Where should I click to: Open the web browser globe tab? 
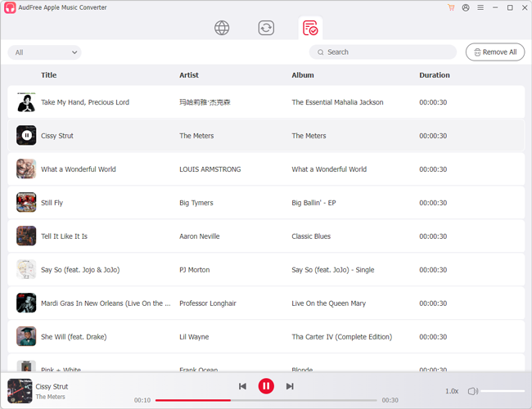222,28
